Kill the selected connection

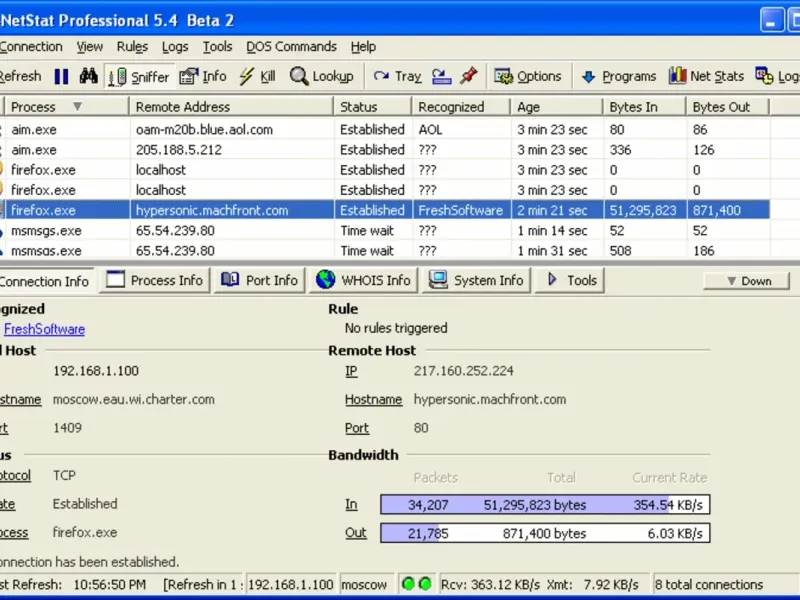click(x=258, y=77)
